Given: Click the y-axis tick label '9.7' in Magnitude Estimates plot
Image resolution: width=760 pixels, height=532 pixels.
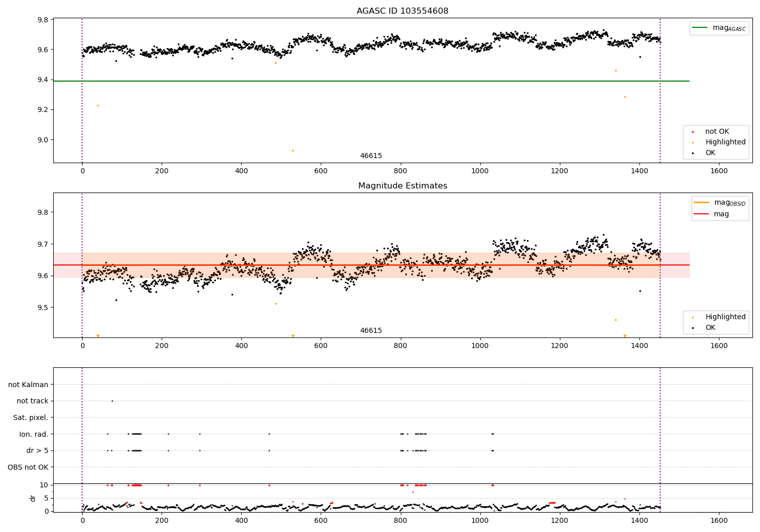Looking at the screenshot, I should [43, 244].
